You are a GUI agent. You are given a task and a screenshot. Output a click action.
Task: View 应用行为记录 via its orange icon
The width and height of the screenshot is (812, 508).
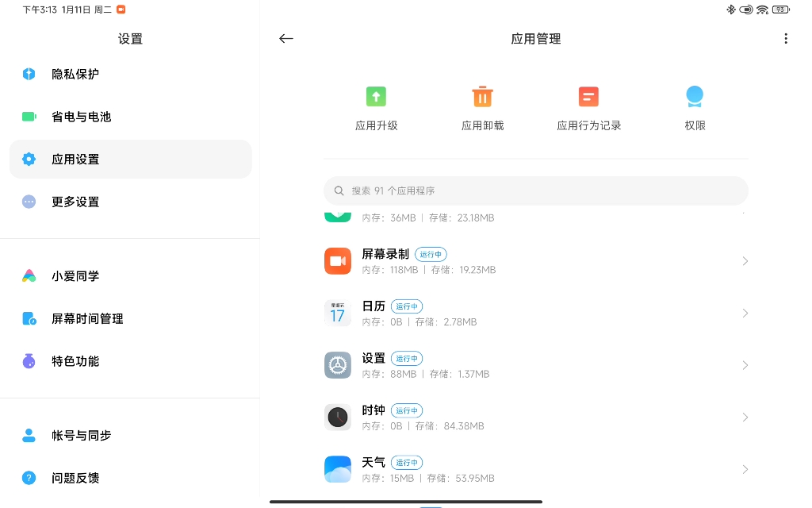point(588,96)
